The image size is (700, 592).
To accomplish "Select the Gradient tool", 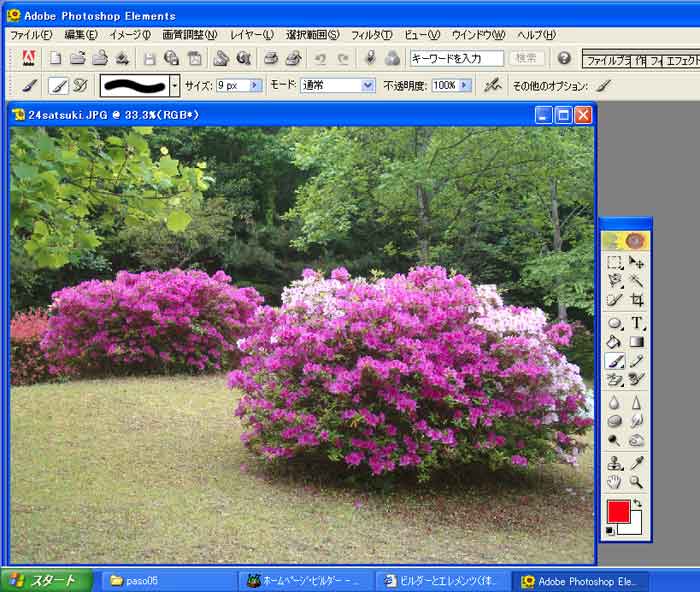I will [636, 342].
